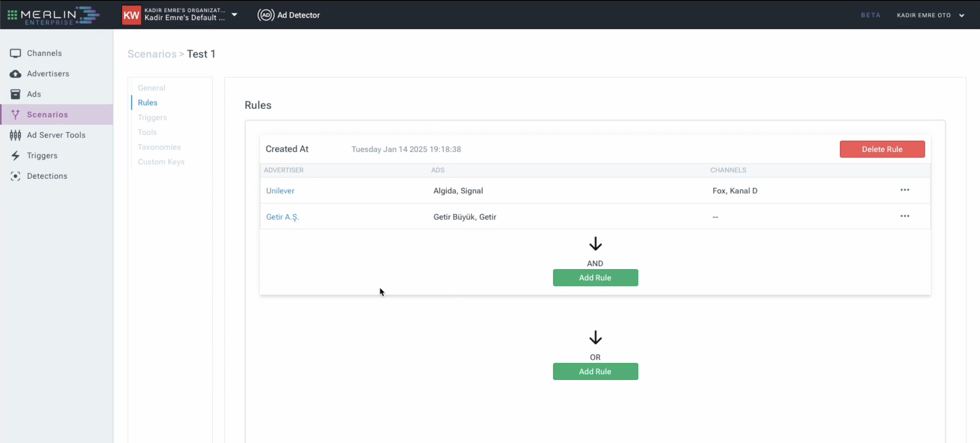Click the ADS column header
This screenshot has width=980, height=443.
click(437, 170)
